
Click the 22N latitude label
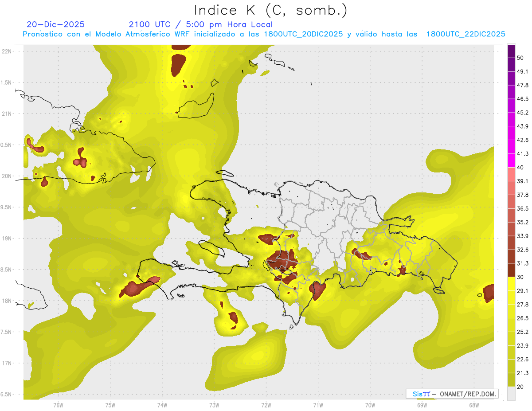pos(7,51)
